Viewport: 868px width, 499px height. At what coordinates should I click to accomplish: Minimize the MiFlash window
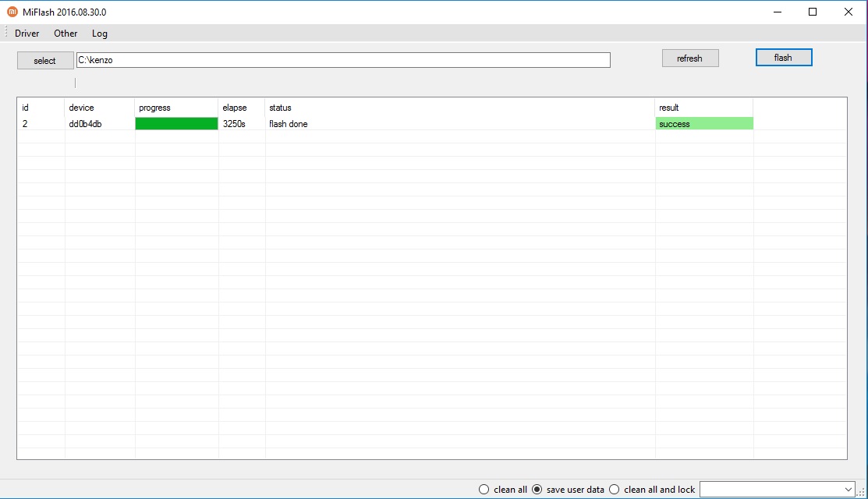[778, 12]
